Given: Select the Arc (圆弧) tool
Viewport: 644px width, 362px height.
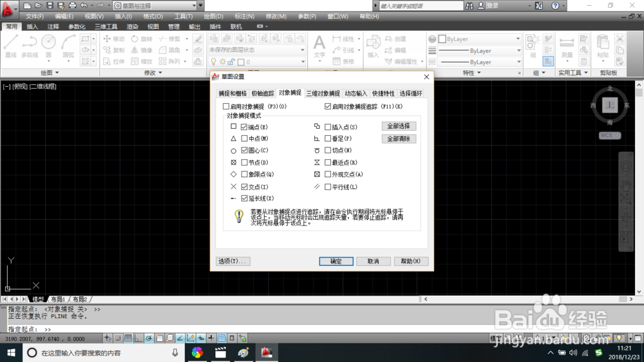Looking at the screenshot, I should click(68, 46).
